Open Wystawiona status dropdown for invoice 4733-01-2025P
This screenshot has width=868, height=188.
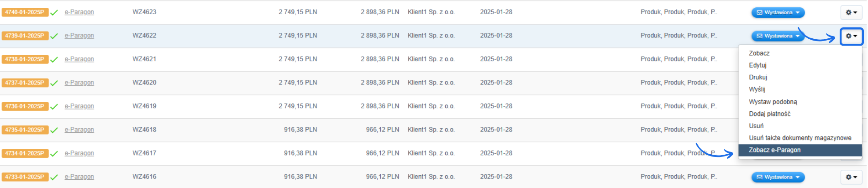click(778, 177)
